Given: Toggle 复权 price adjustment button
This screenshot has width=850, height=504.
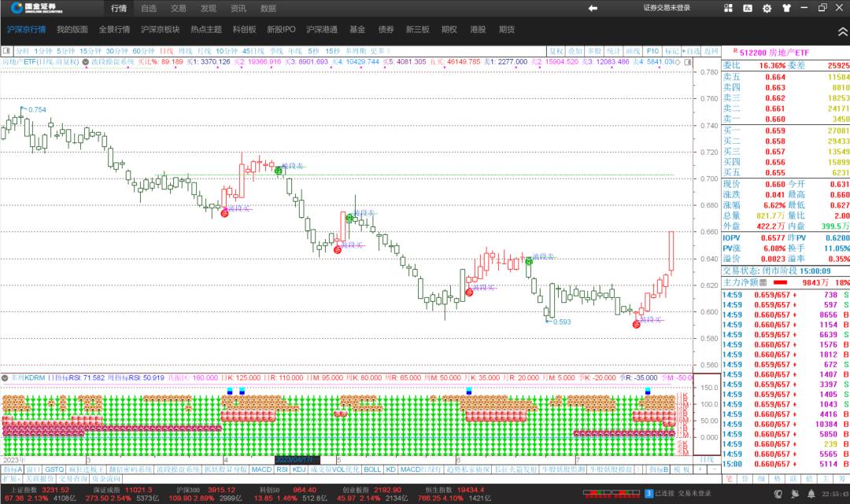Looking at the screenshot, I should (x=556, y=50).
